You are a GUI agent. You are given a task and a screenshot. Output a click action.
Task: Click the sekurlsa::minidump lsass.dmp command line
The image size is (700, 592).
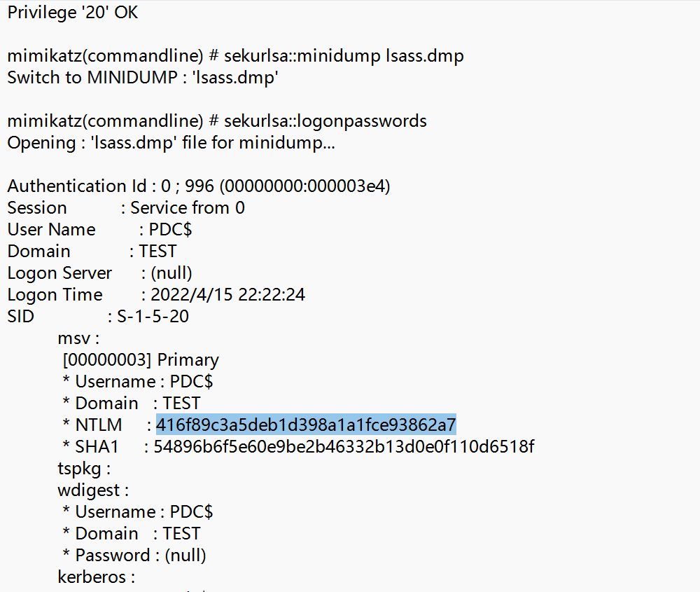click(x=236, y=56)
